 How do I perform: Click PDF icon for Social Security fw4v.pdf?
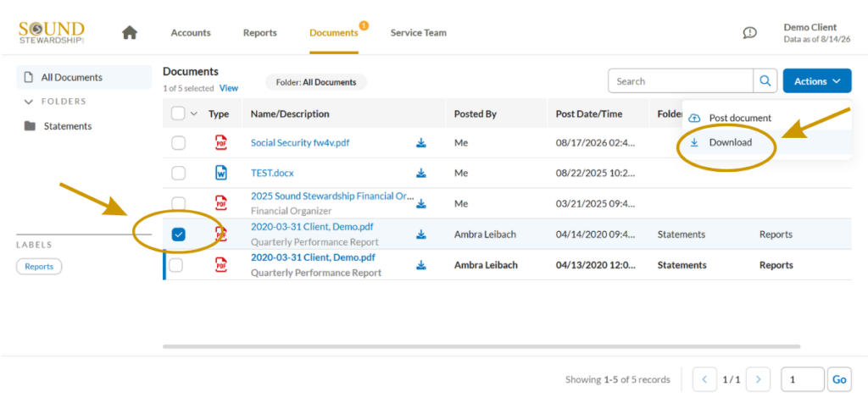221,142
